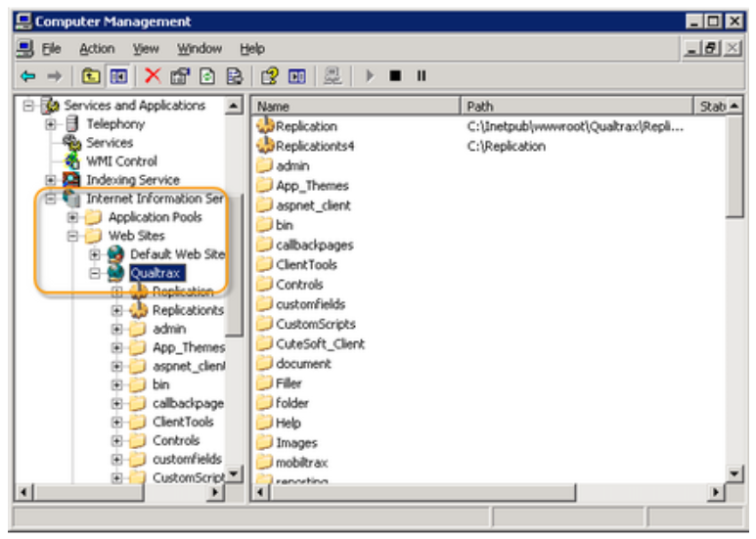Click right pane horizontal scroll right arrow
Image resolution: width=756 pixels, height=539 pixels.
pos(716,493)
